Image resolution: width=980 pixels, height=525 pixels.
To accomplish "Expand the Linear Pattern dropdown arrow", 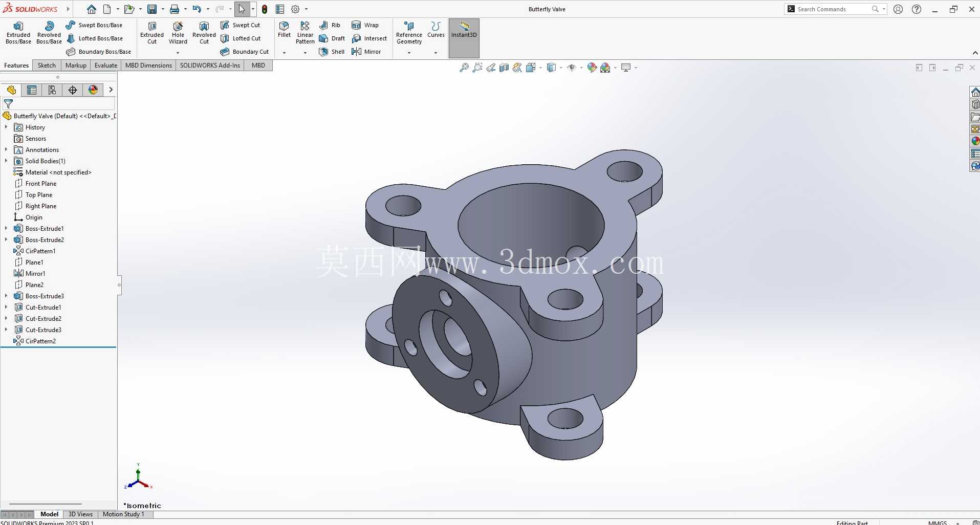I will click(305, 53).
